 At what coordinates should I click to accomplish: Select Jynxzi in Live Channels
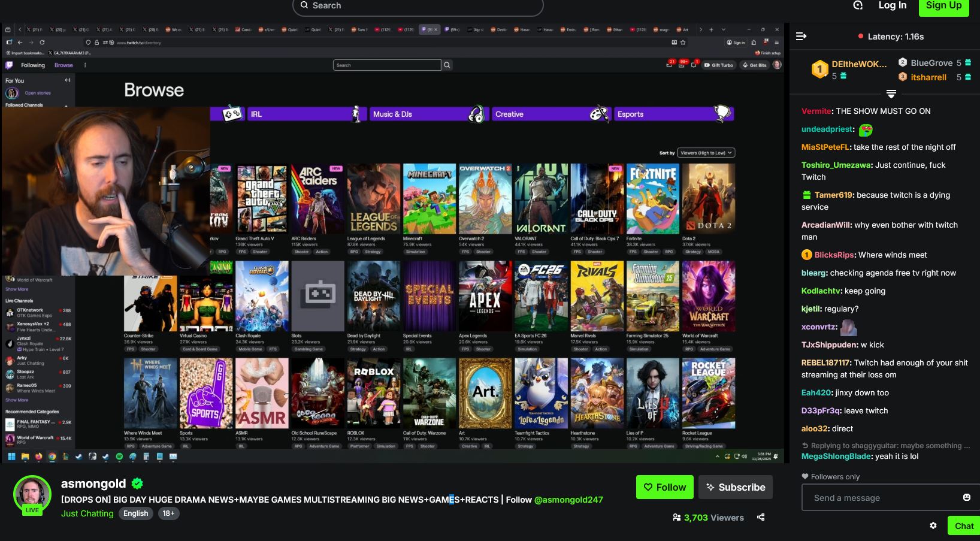[38, 344]
